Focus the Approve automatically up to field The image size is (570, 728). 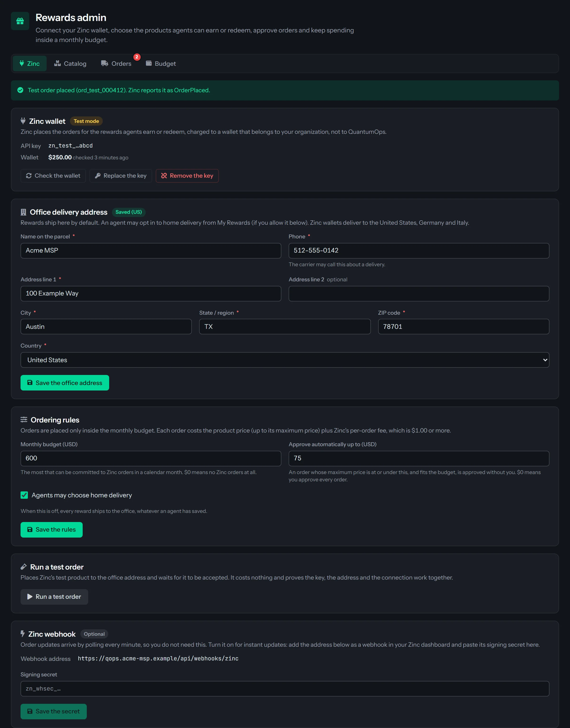[419, 459]
